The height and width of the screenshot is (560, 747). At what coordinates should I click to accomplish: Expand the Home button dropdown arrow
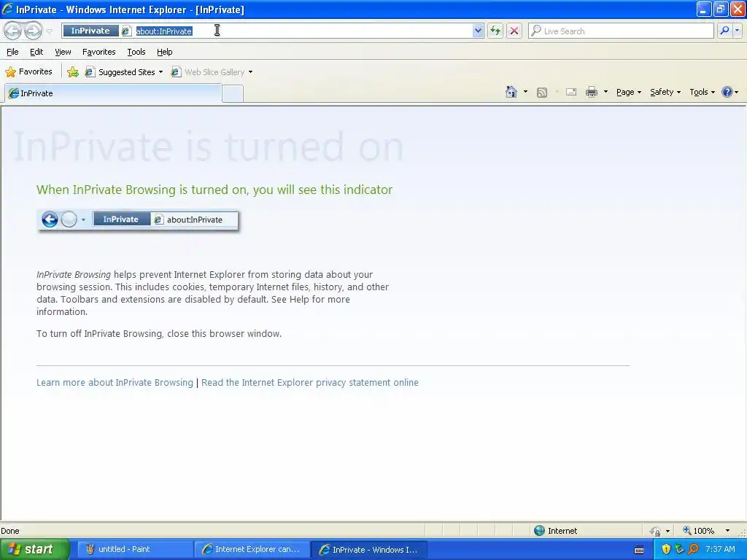[x=525, y=92]
